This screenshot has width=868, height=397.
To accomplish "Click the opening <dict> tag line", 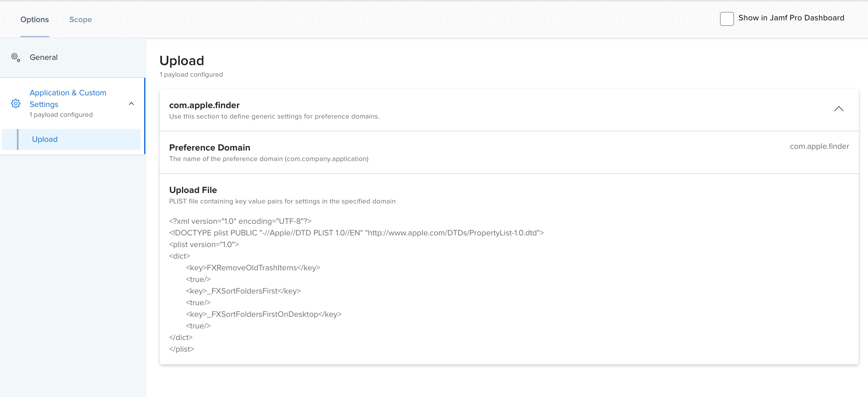I will (x=179, y=256).
